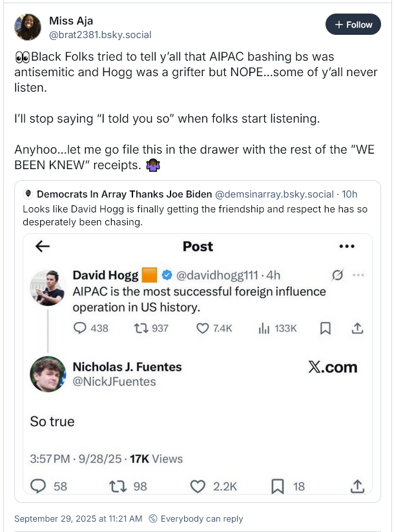Click the reply bubble icon showing 58
The image size is (394, 532).
(x=38, y=486)
